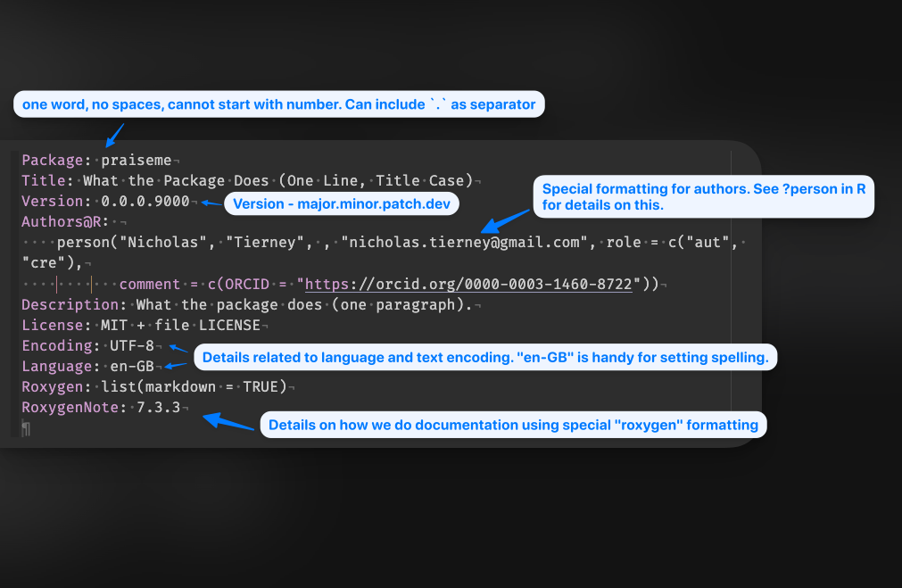Select the roxygen documentation details callout

(x=513, y=425)
